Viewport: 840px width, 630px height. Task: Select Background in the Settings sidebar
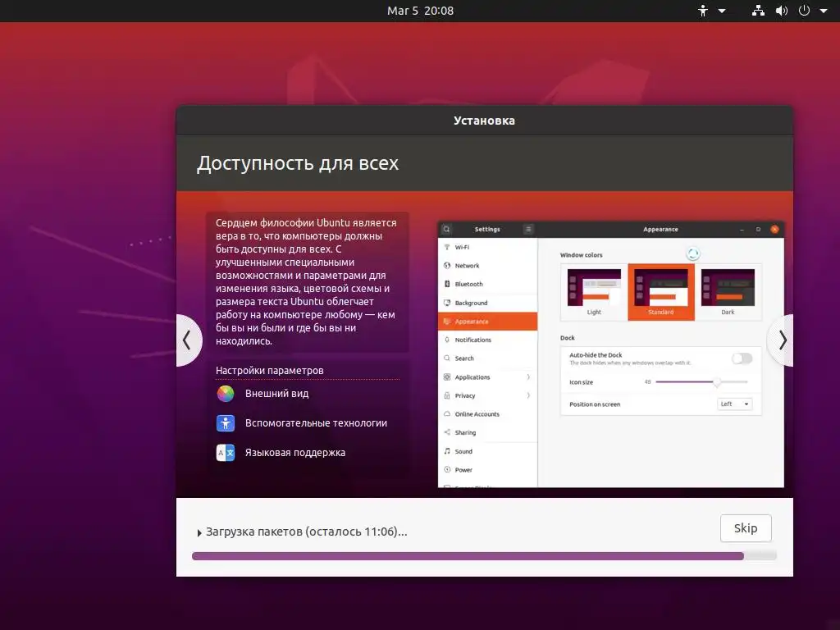[487, 304]
